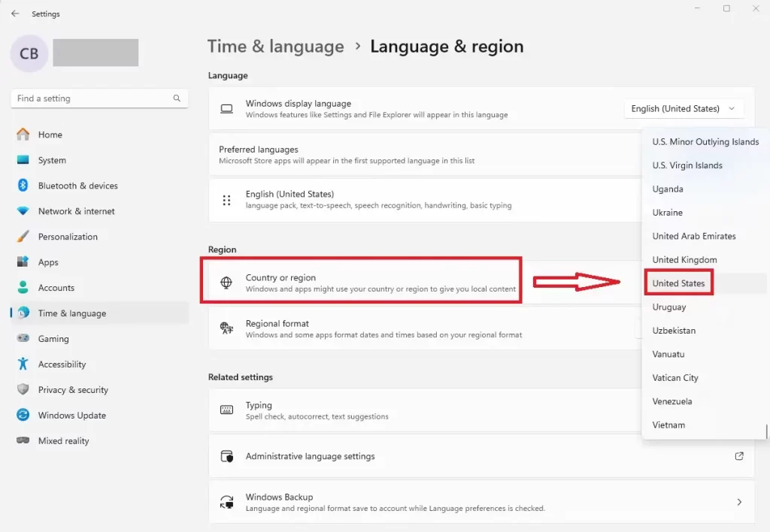Open the Accessibility settings label
770x532 pixels.
(x=62, y=364)
